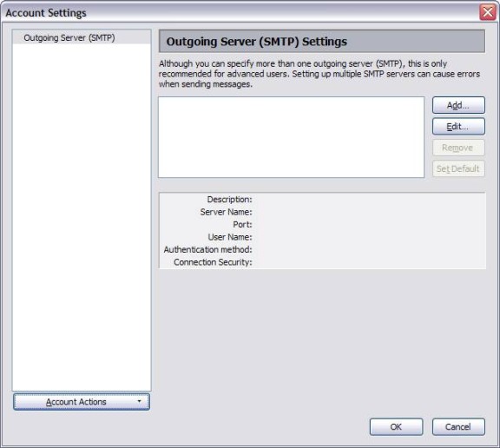Open the Edit... server dialog
The width and height of the screenshot is (500, 448).
click(458, 126)
